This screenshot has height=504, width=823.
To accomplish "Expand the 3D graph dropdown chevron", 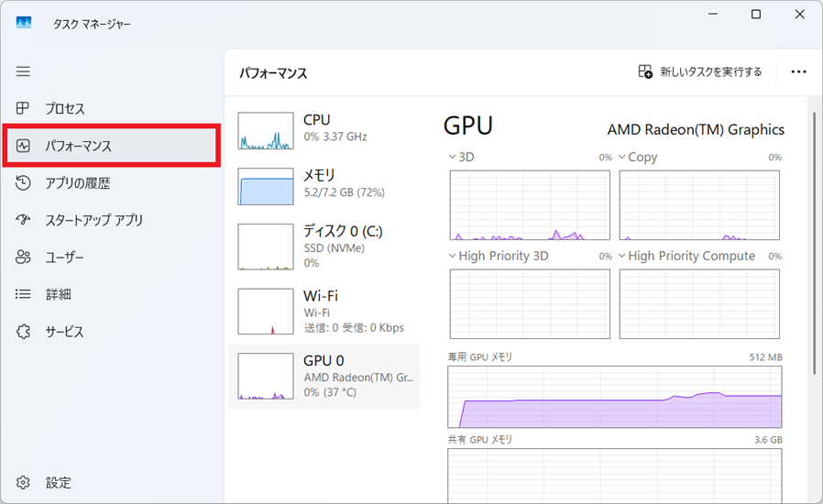I will pos(452,158).
